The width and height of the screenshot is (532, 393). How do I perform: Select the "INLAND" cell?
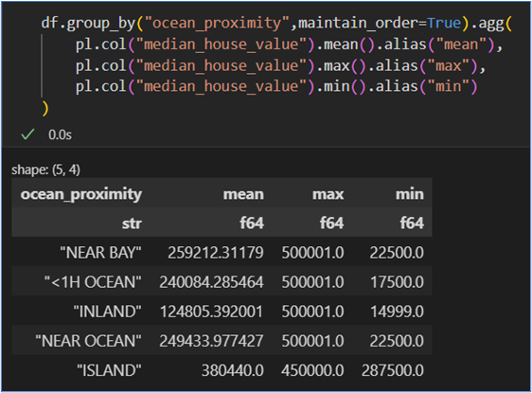pos(108,312)
